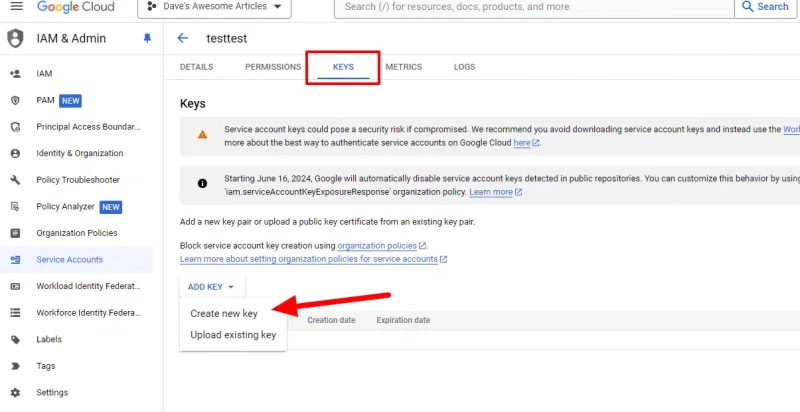Open the hamburger navigation menu
800x412 pixels.
click(x=16, y=7)
